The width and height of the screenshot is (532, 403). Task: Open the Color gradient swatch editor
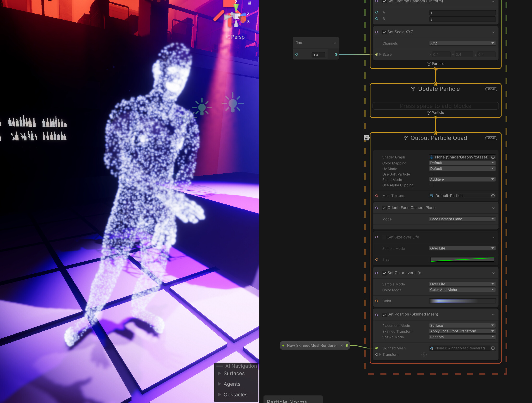(462, 301)
